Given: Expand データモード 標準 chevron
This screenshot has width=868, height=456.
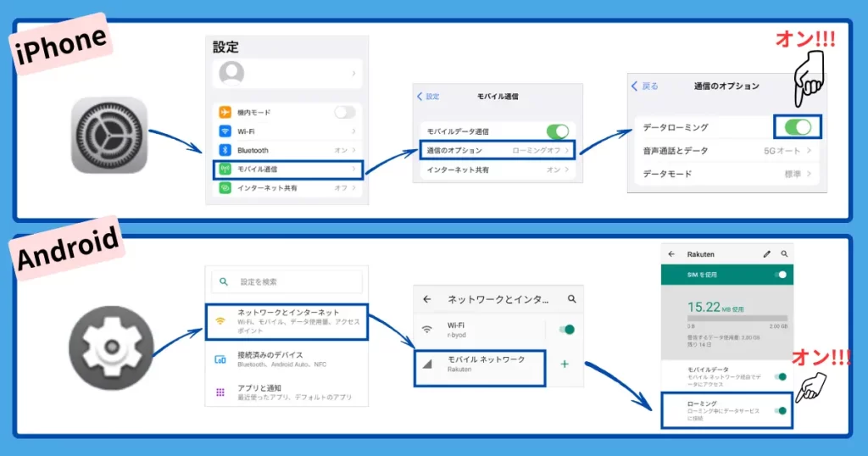Looking at the screenshot, I should click(x=809, y=174).
